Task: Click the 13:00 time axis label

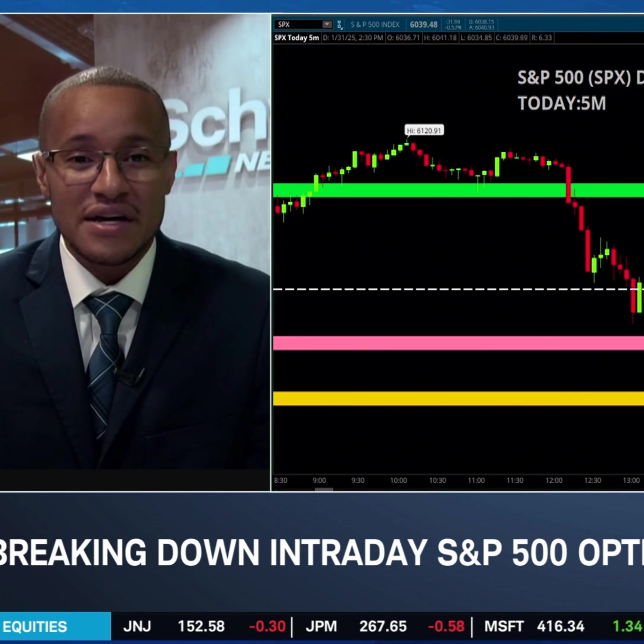Action: [631, 480]
